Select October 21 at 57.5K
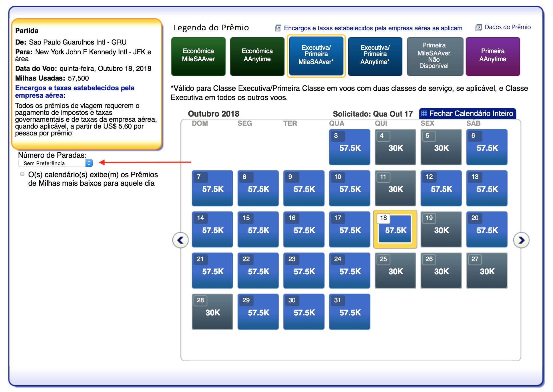The image size is (553, 392). (212, 270)
